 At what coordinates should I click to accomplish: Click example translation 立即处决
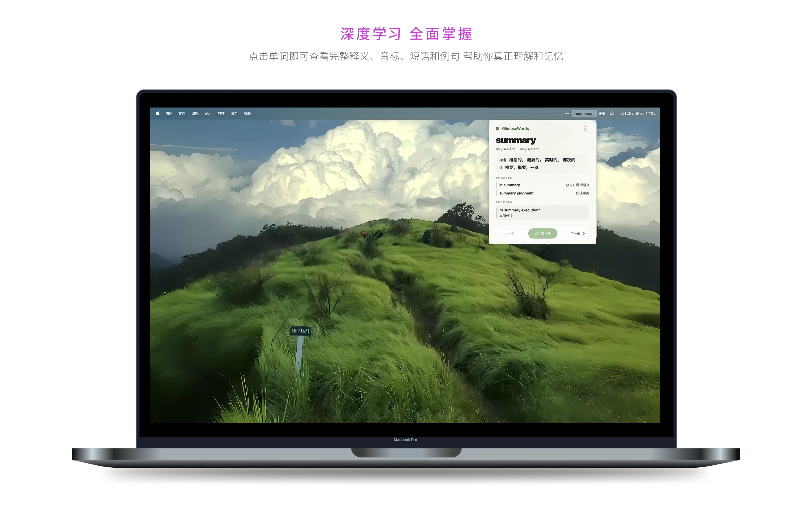click(x=506, y=216)
